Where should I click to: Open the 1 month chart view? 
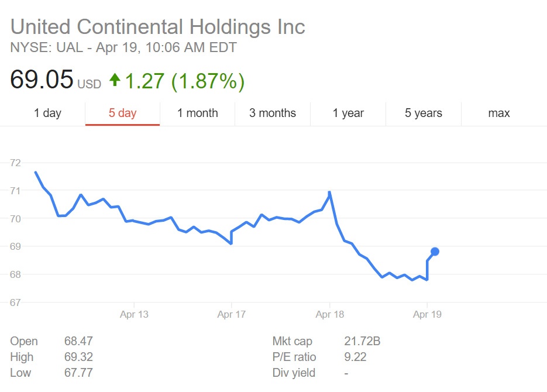point(198,114)
